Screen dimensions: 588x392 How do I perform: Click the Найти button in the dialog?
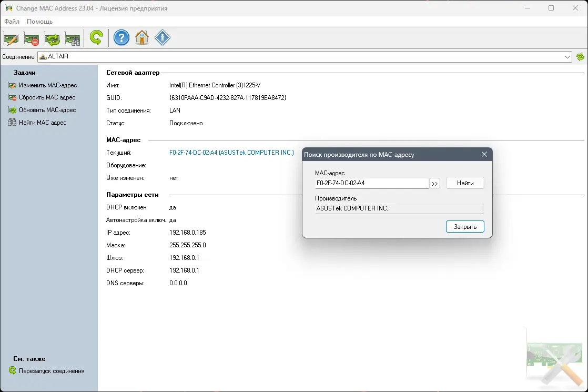pos(465,183)
